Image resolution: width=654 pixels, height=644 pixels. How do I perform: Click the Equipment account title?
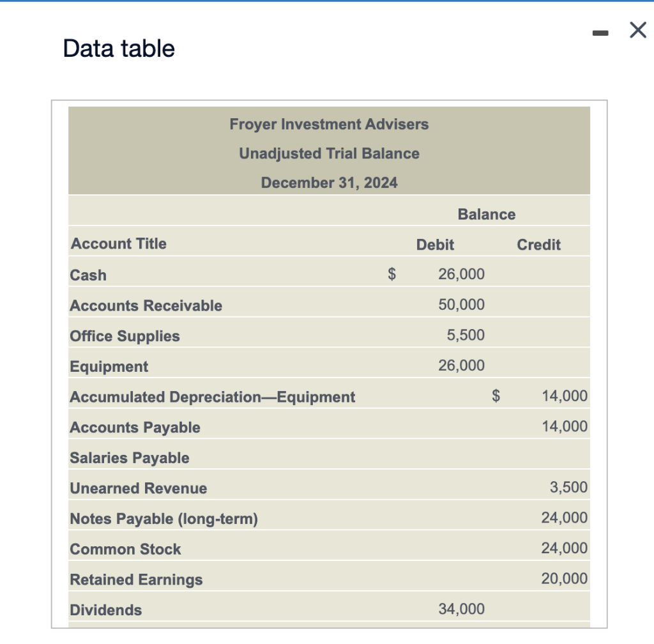(109, 366)
